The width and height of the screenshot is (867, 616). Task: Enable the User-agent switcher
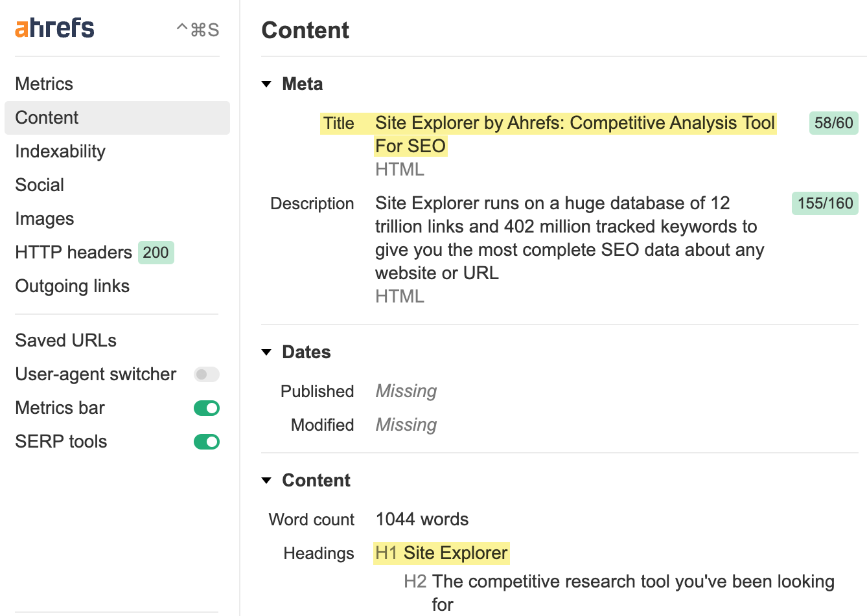click(x=206, y=374)
